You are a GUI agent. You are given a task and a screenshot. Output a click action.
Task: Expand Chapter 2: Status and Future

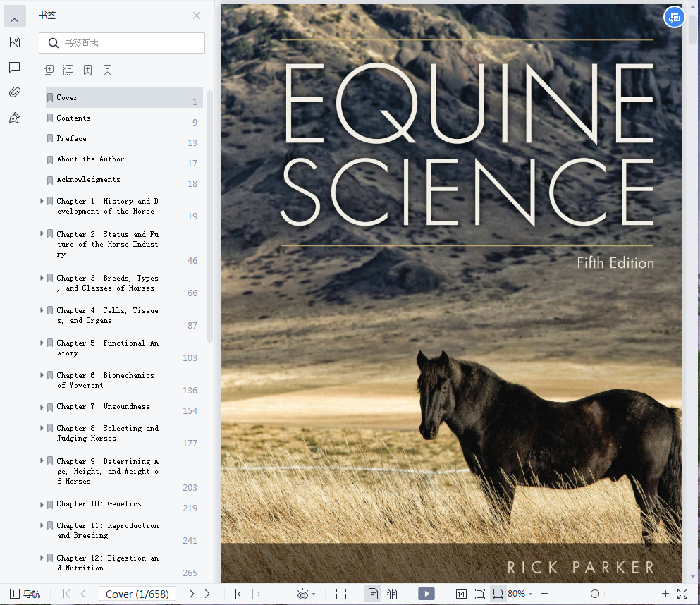pos(42,233)
